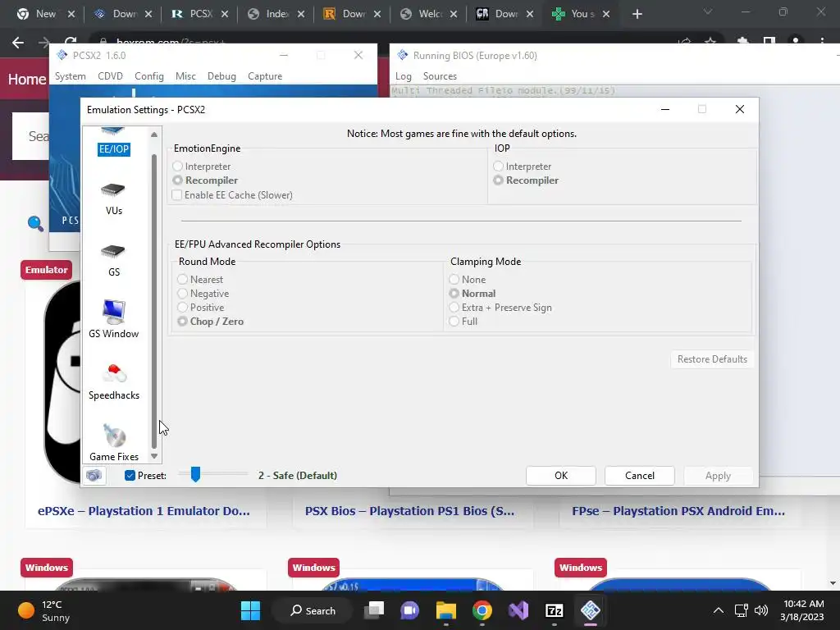Screen dimensions: 840x630
Task: Toggle Enable EE Cache (Slower) checkbox
Action: pyautogui.click(x=177, y=195)
